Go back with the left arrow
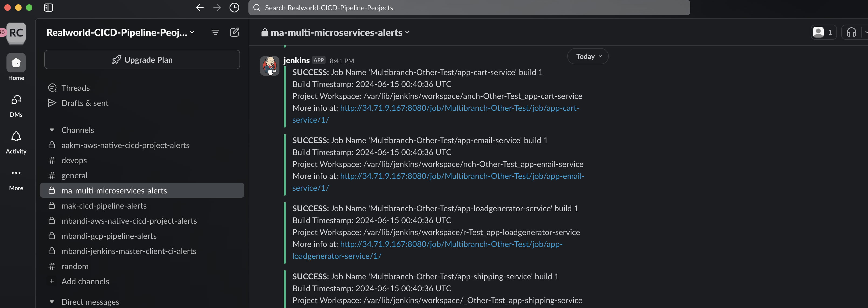Viewport: 868px width, 308px height. [200, 7]
